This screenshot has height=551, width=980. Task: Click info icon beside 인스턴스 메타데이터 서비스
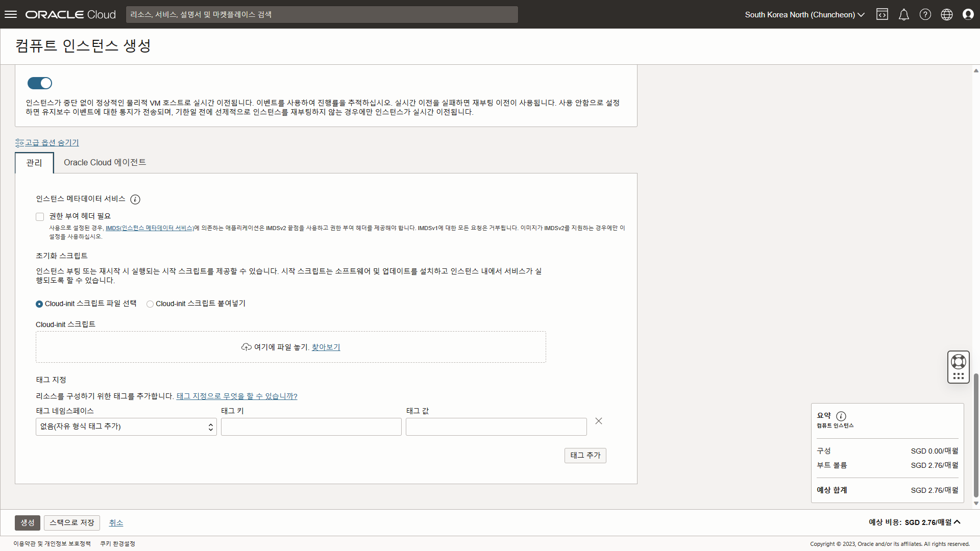coord(135,199)
